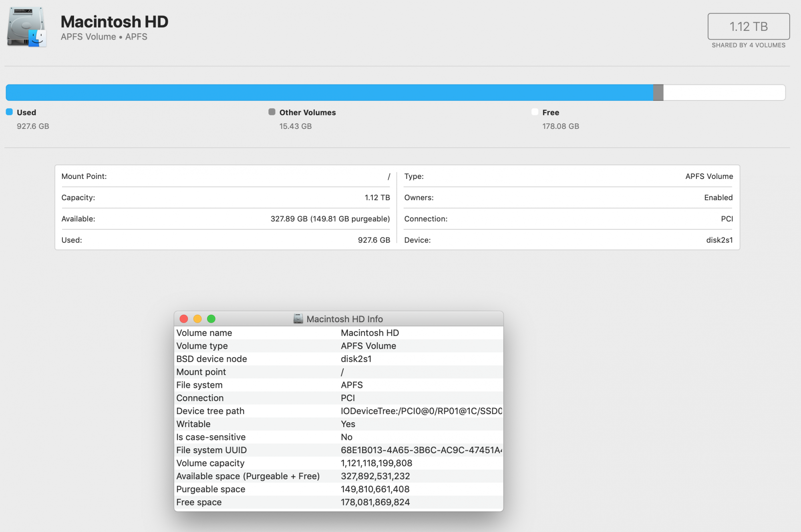Click the 'No' case-sensitive value
The height and width of the screenshot is (532, 801).
pyautogui.click(x=346, y=437)
